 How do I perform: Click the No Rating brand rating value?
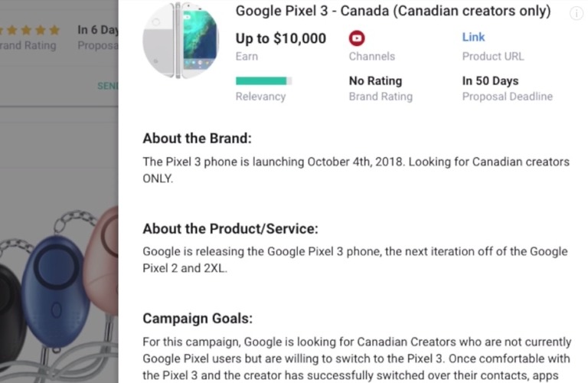pyautogui.click(x=375, y=80)
